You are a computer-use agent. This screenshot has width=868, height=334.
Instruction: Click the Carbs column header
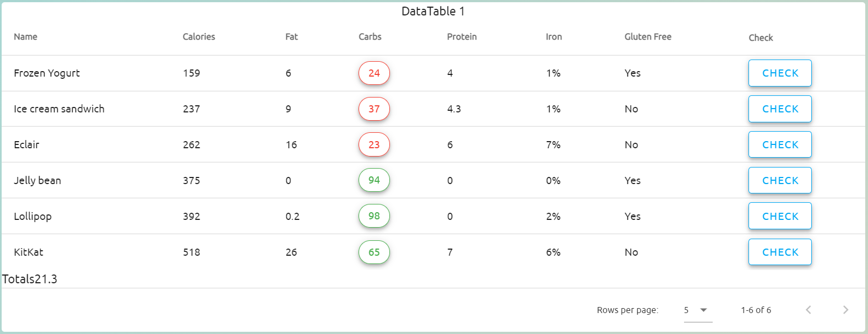click(370, 37)
